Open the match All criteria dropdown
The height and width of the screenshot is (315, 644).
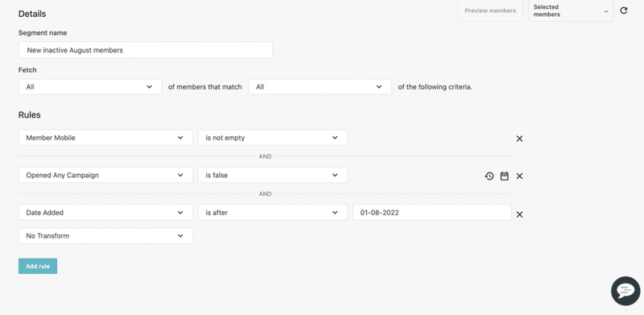point(320,87)
